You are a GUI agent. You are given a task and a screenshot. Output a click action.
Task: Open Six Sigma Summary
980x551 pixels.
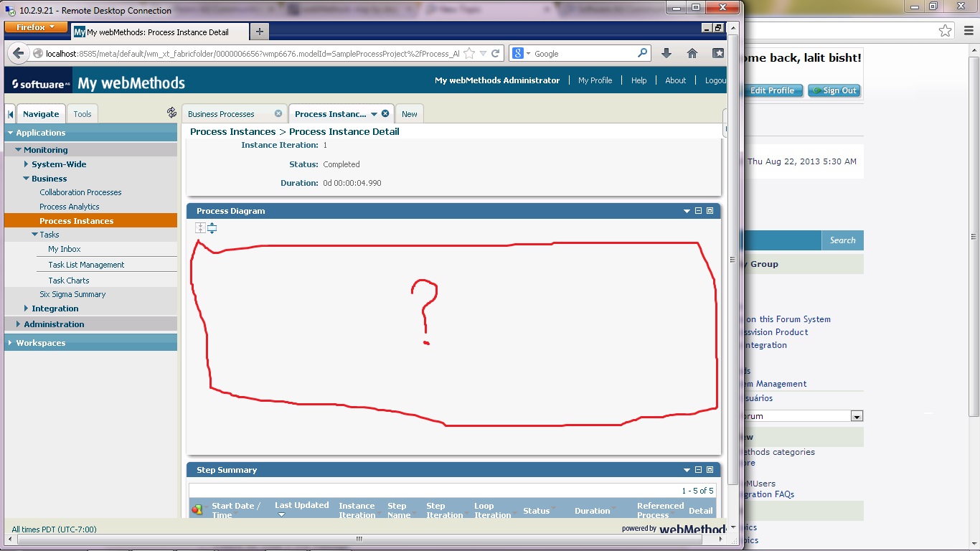pos(72,294)
